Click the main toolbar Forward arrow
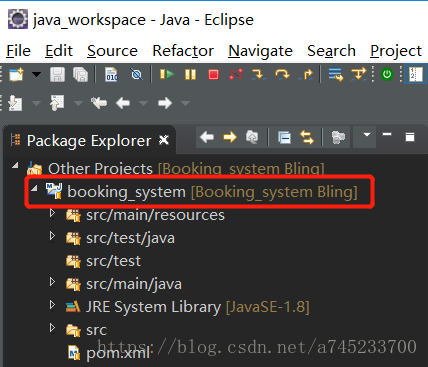 coord(165,103)
